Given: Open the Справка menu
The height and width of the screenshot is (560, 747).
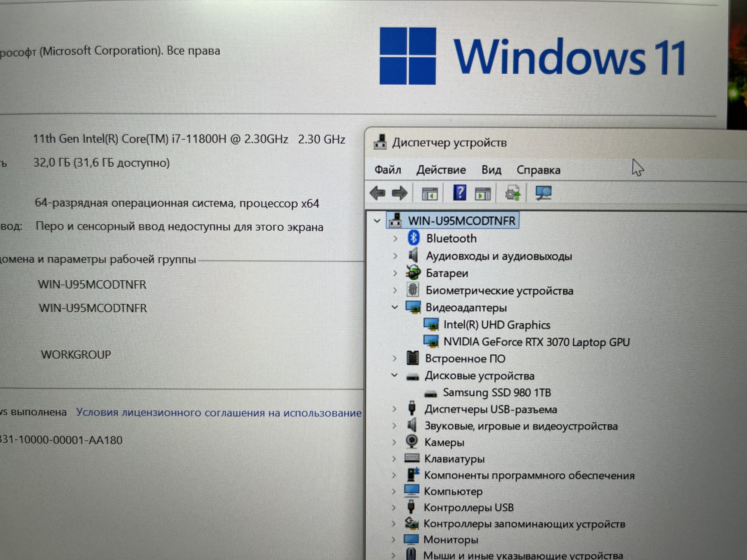Looking at the screenshot, I should 538,170.
